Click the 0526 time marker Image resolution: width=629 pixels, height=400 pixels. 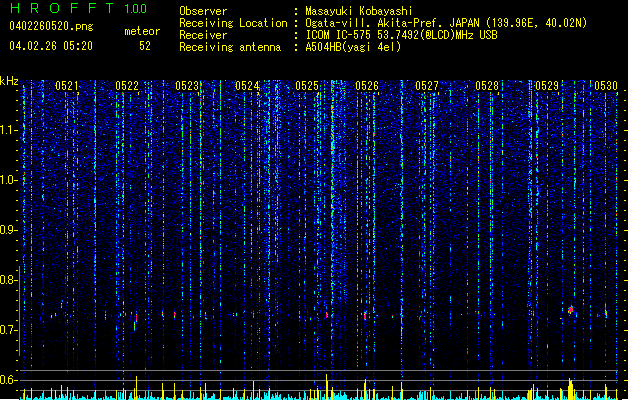click(367, 86)
